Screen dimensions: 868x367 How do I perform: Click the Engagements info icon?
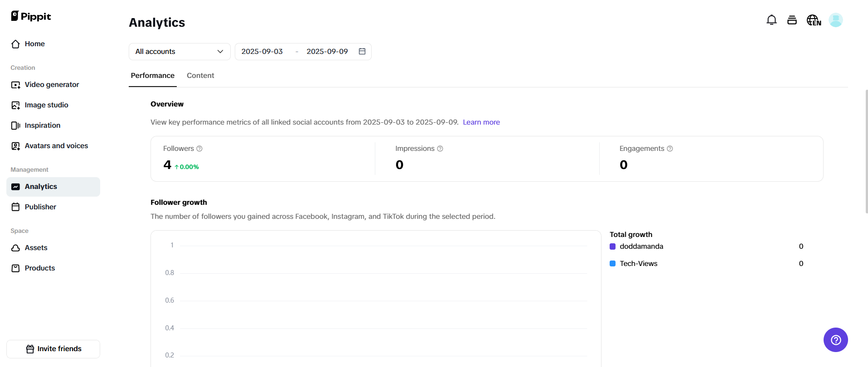tap(670, 149)
